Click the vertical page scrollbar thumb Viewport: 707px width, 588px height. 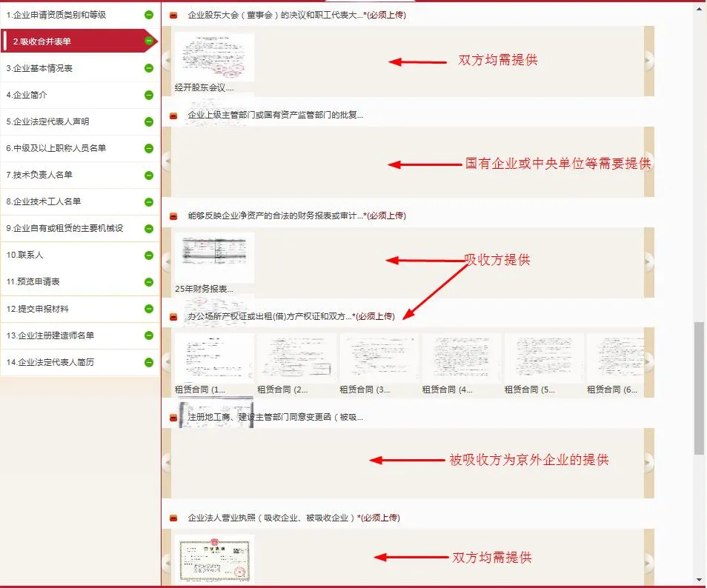coord(699,388)
